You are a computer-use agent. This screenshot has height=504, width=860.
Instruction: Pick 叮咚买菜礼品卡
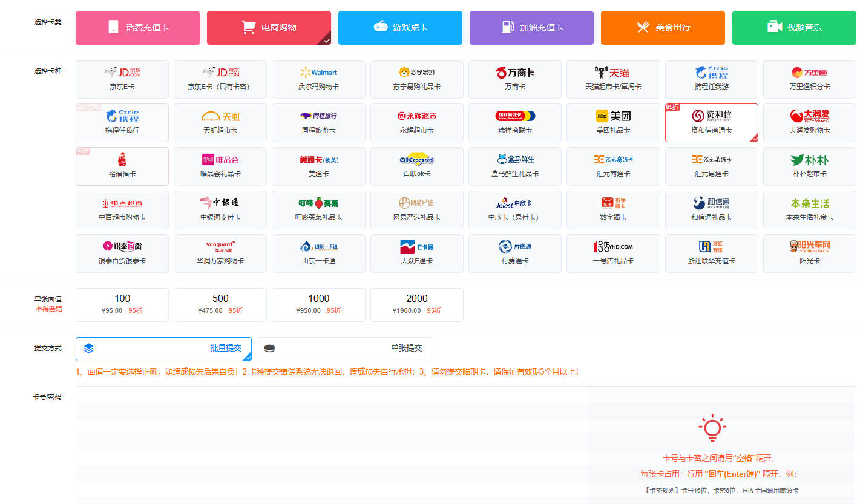click(x=318, y=210)
